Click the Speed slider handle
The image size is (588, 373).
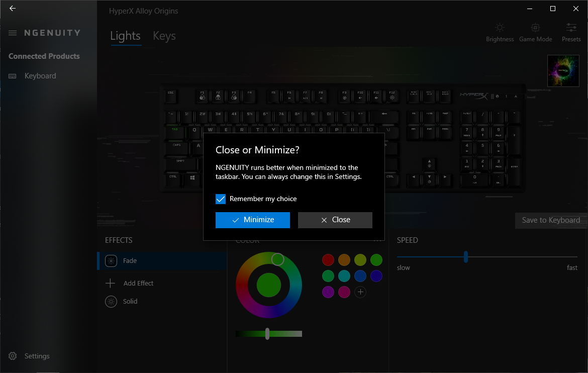pos(466,257)
